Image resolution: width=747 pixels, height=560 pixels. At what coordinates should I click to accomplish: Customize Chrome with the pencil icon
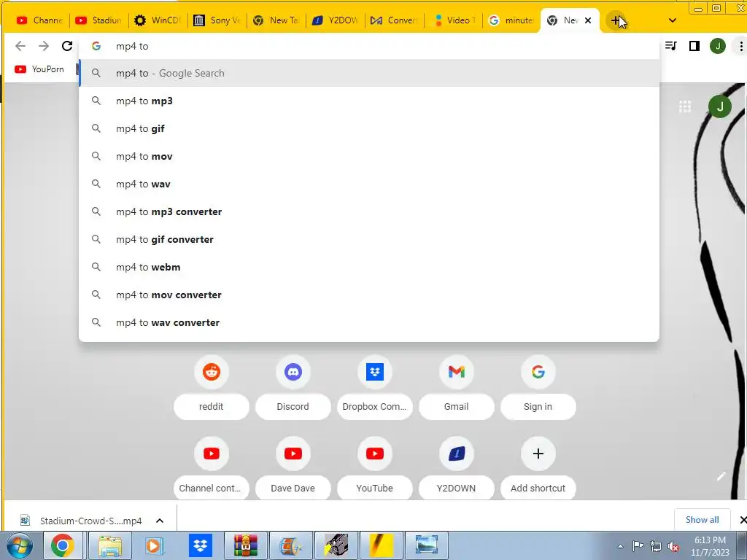click(x=721, y=476)
